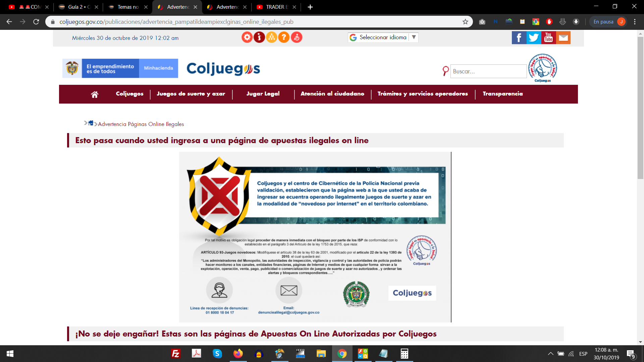
Task: Open the Twitter social icon
Action: pyautogui.click(x=534, y=38)
